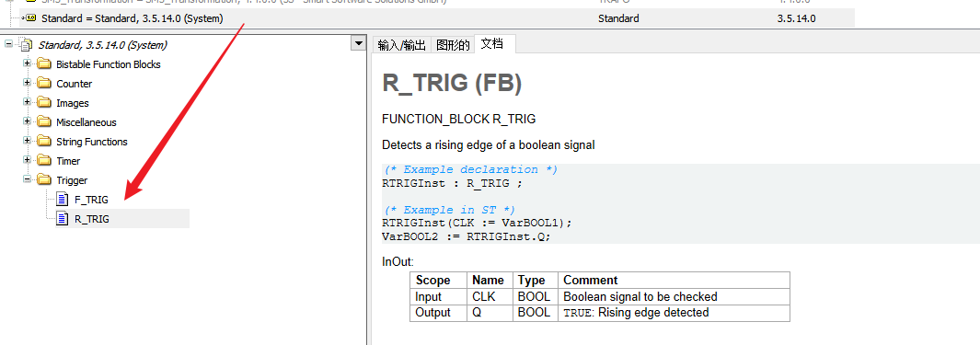Click the Name column header
980x345 pixels.
[x=490, y=280]
